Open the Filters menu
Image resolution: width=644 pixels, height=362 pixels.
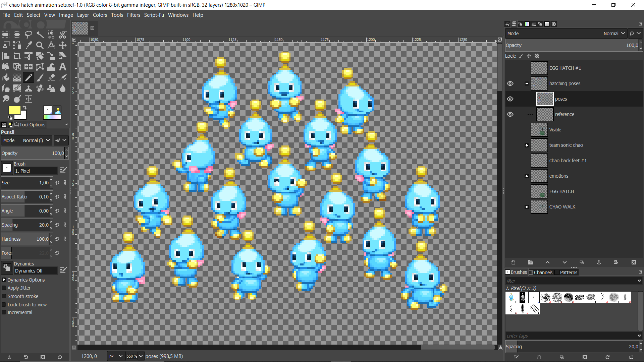pos(133,15)
